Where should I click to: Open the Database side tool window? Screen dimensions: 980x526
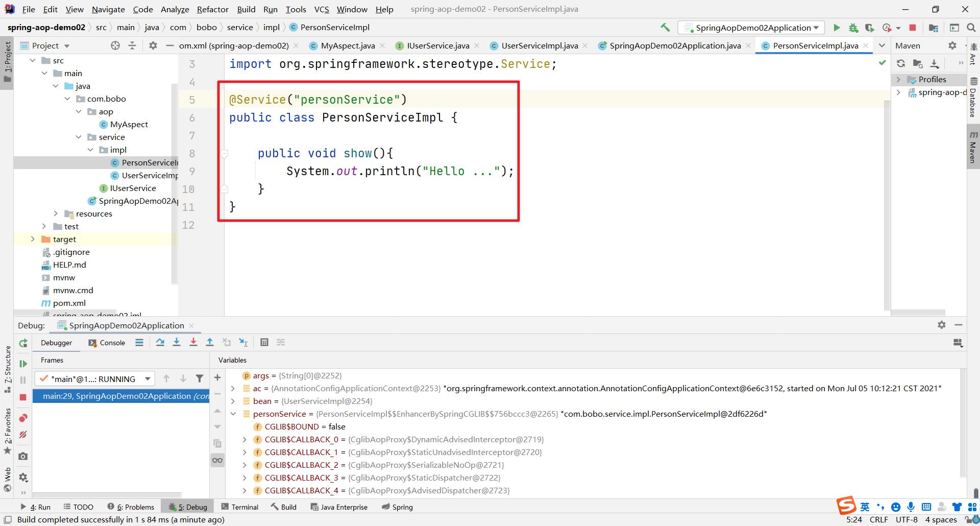pyautogui.click(x=973, y=98)
